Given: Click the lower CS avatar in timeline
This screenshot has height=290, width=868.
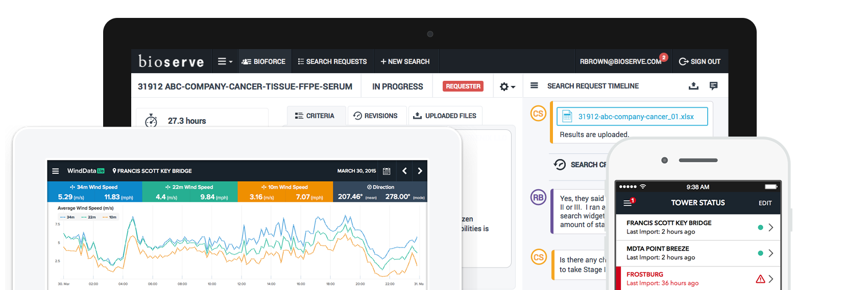Looking at the screenshot, I should [539, 257].
